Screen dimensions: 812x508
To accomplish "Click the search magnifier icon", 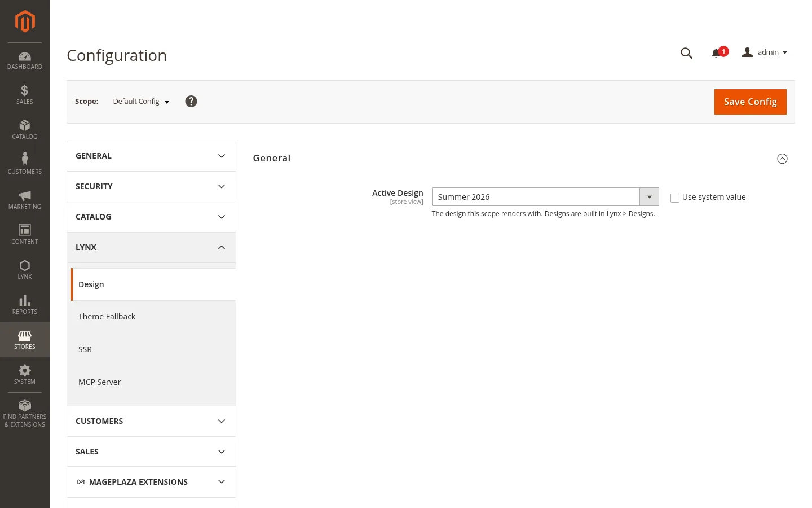I will point(686,53).
